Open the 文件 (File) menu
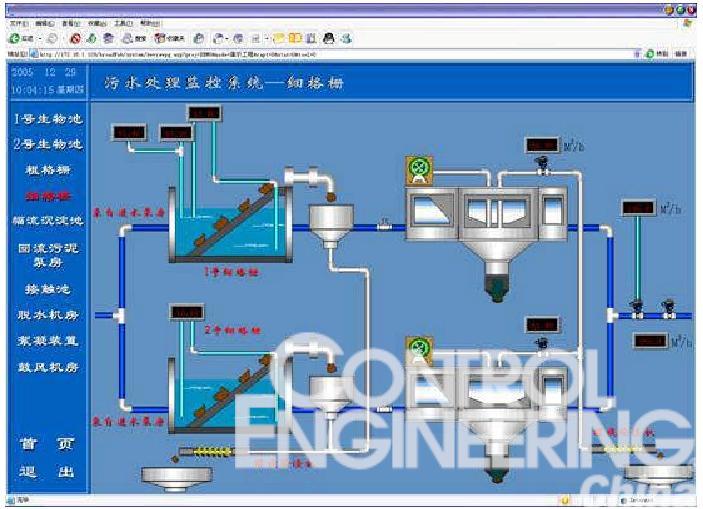This screenshot has height=509, width=703. 19,23
